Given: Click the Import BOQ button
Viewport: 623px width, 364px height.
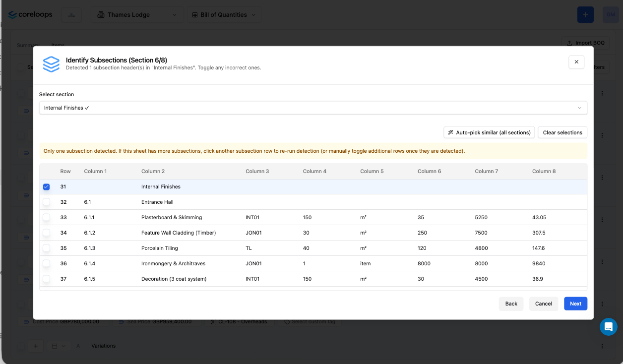Looking at the screenshot, I should coord(586,43).
